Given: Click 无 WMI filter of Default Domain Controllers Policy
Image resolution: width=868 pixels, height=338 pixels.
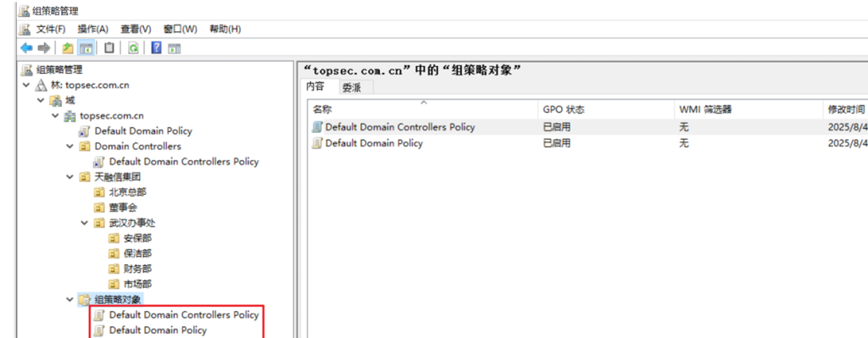Looking at the screenshot, I should 684,127.
